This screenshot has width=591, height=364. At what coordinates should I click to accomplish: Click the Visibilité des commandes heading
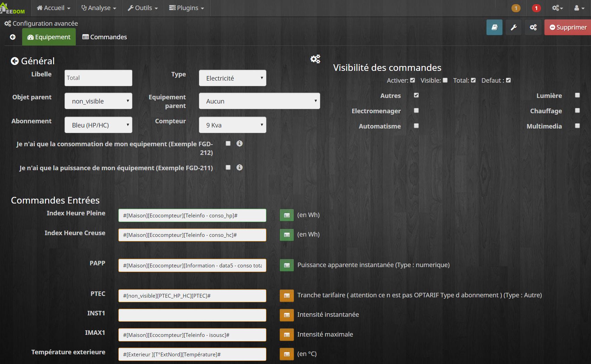coord(387,68)
